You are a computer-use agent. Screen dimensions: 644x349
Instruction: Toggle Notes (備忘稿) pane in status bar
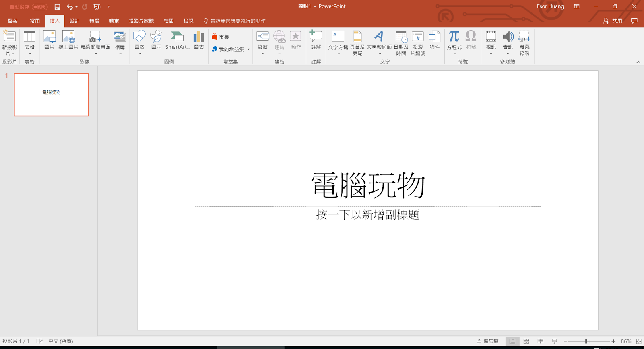coord(487,341)
